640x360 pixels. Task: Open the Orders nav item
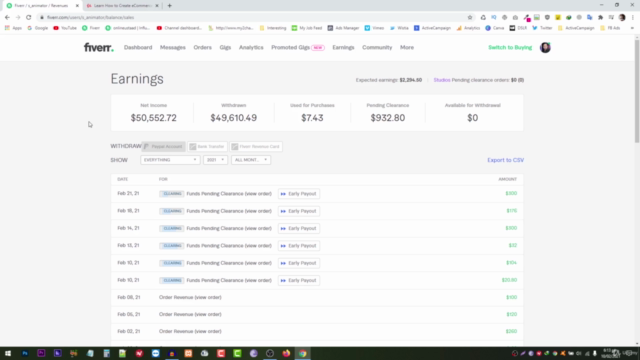tap(202, 47)
